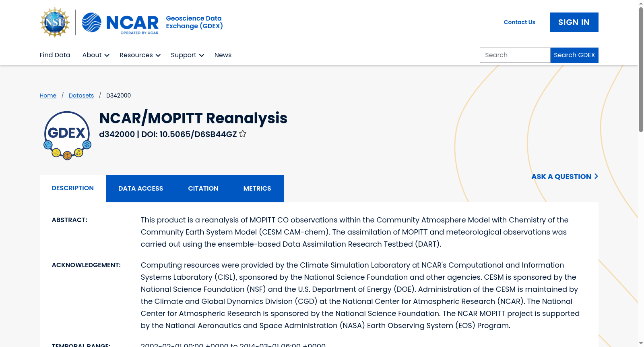Screen dimensions: 644x347
Task: Open the Contact Us link
Action: pyautogui.click(x=519, y=22)
